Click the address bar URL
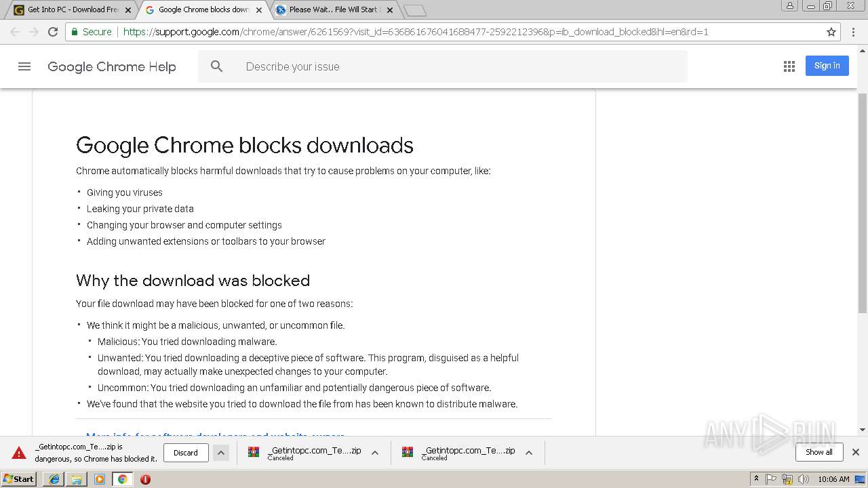This screenshot has height=488, width=868. [x=416, y=32]
